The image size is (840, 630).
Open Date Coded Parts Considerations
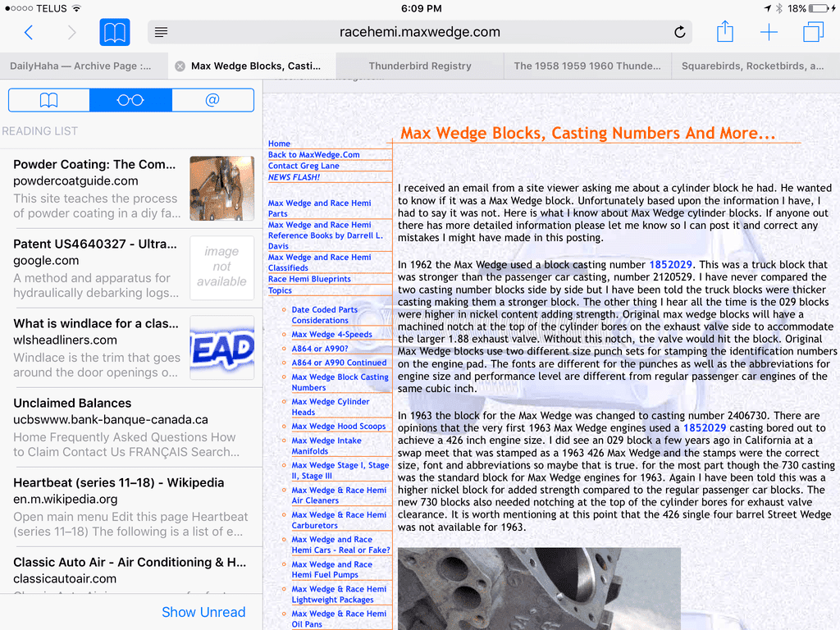325,315
